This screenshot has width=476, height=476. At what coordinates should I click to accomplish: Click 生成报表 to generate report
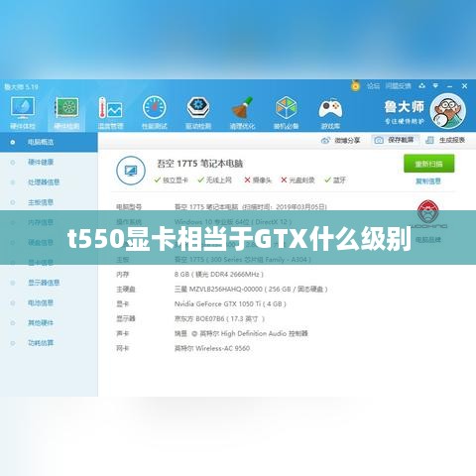click(x=445, y=140)
